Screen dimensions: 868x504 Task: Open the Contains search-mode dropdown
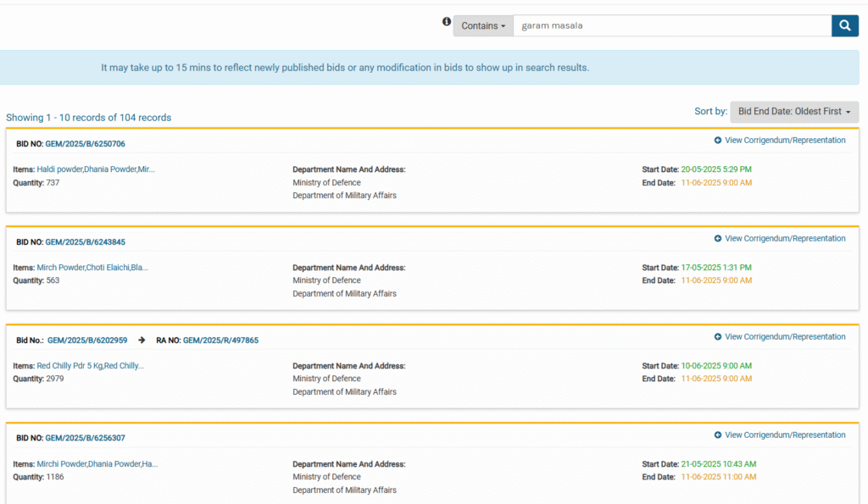pos(483,26)
